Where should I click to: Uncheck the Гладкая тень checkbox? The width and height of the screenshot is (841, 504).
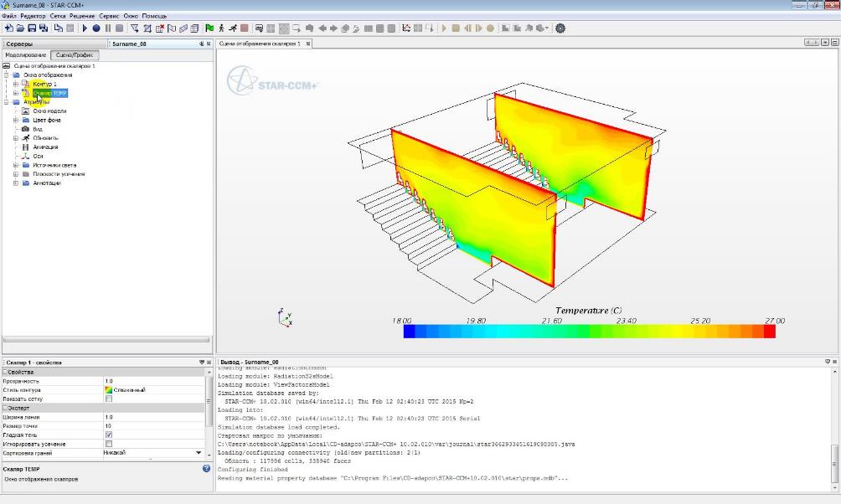click(x=109, y=435)
